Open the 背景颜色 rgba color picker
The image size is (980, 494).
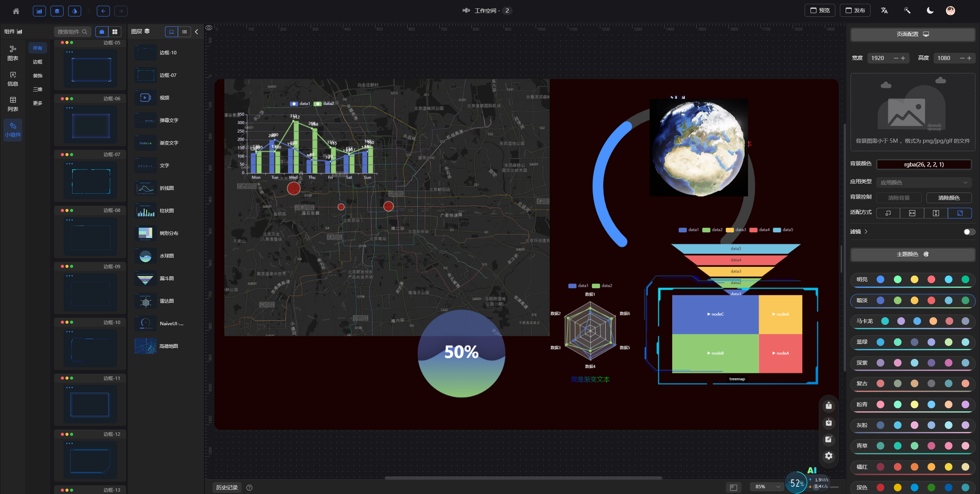coord(924,165)
